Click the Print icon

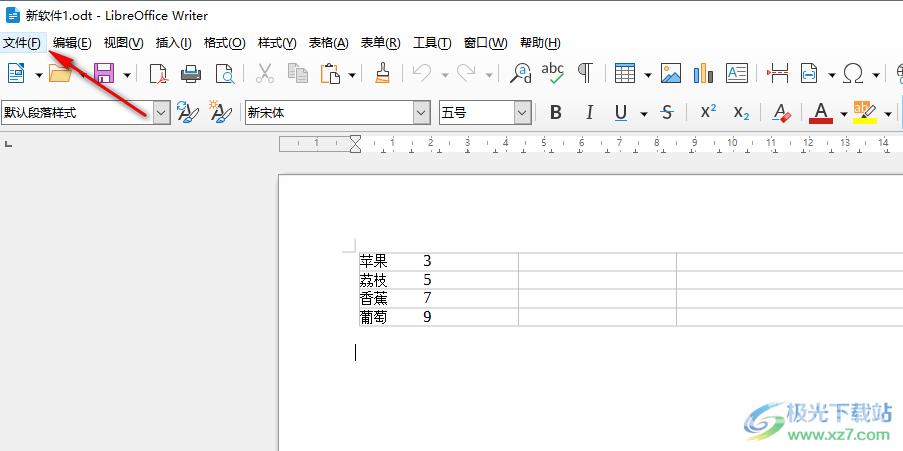point(191,74)
